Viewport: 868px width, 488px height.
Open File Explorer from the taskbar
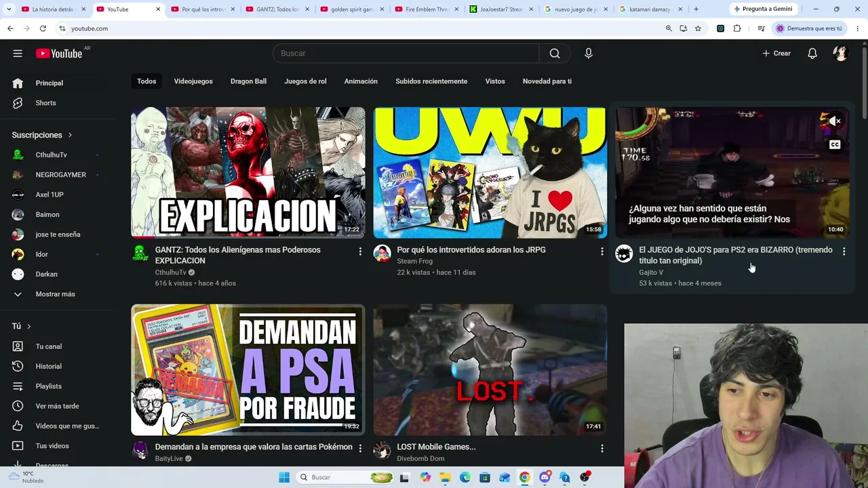click(445, 477)
